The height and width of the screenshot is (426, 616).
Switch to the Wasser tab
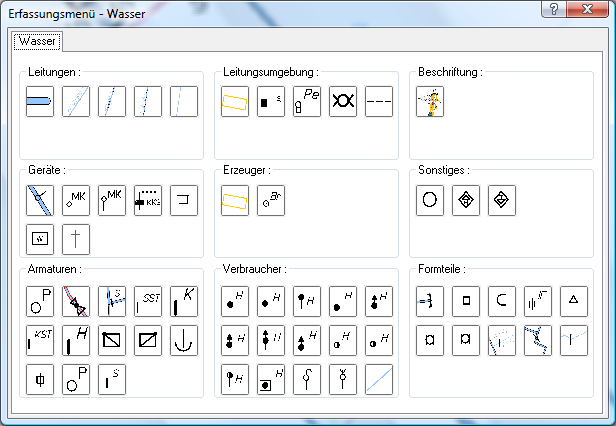pyautogui.click(x=37, y=41)
